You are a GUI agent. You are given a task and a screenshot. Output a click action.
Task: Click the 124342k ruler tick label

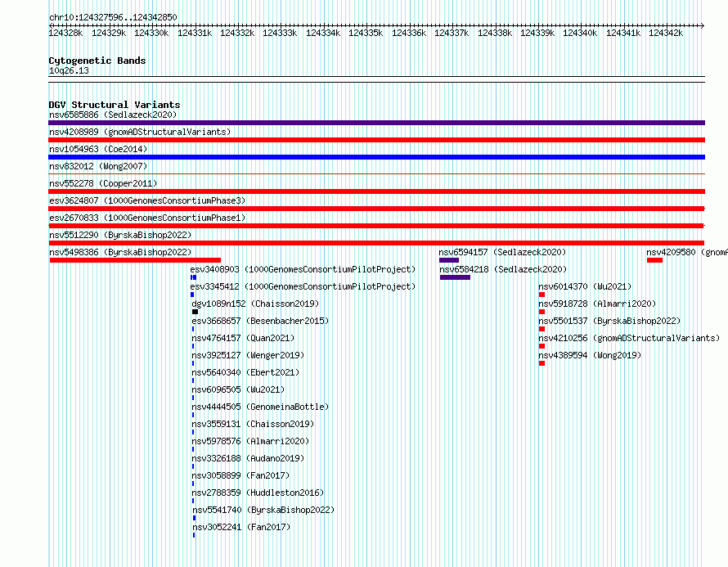[x=666, y=33]
